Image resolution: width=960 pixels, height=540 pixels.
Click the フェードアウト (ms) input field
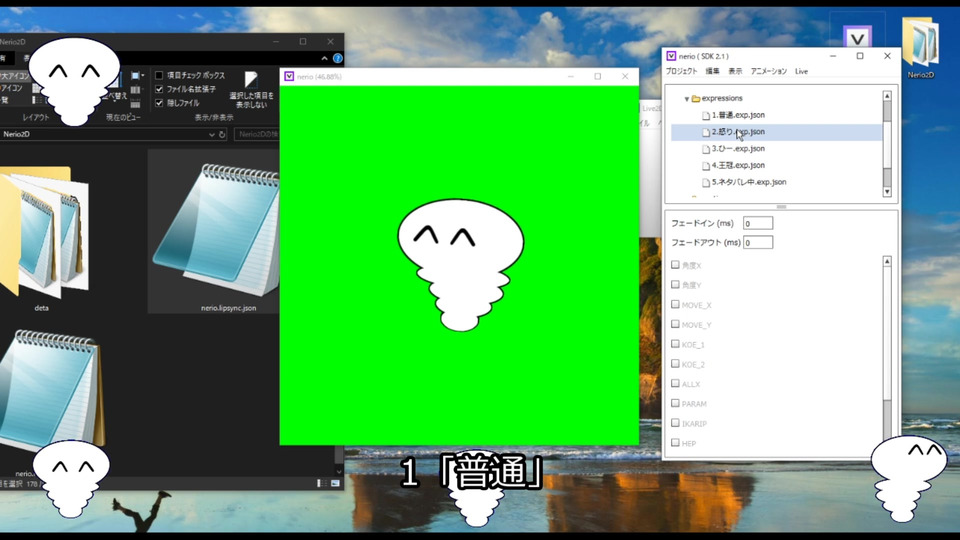click(758, 243)
